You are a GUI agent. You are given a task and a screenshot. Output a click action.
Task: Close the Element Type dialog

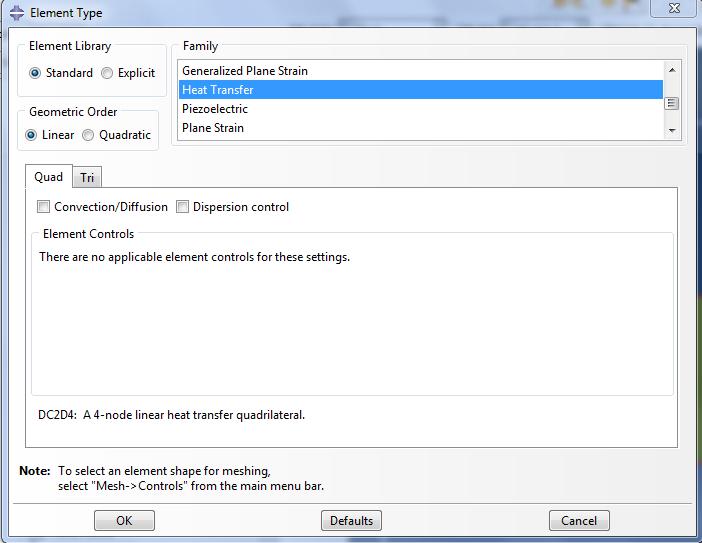pos(674,8)
